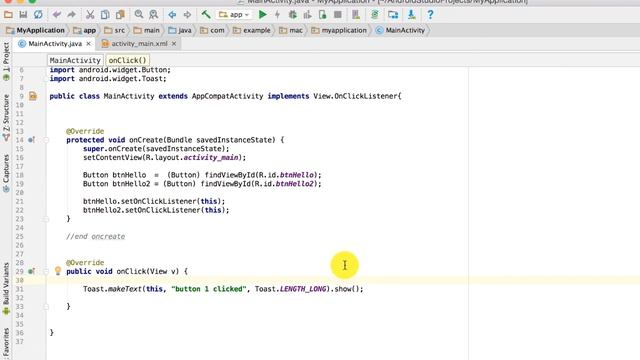Click the com breadcrumb package
The height and width of the screenshot is (360, 640).
[212, 30]
